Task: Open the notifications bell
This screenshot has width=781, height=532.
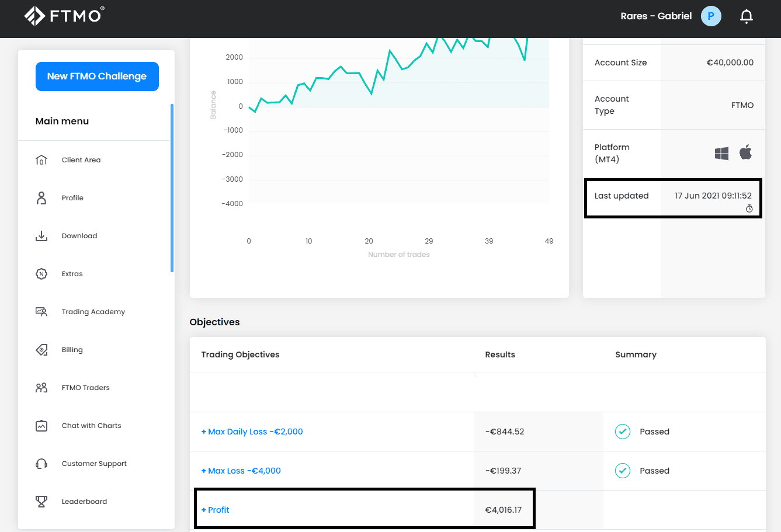Action: [x=747, y=16]
